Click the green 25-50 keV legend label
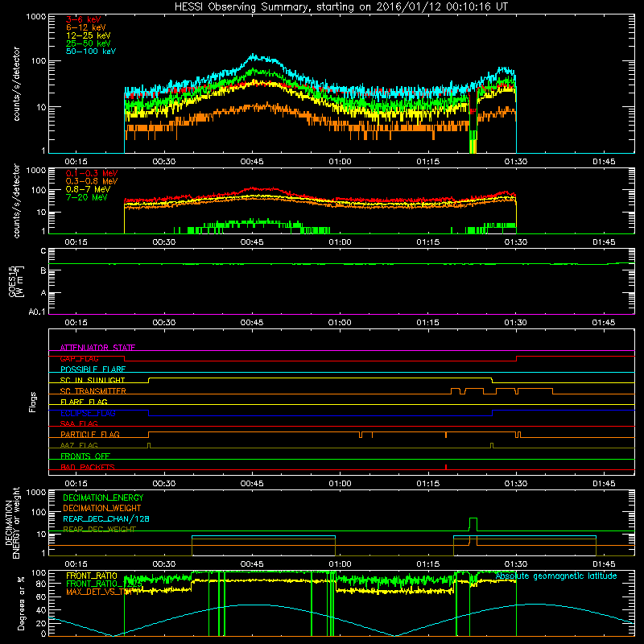Screen dimensions: 644x644 coord(89,43)
